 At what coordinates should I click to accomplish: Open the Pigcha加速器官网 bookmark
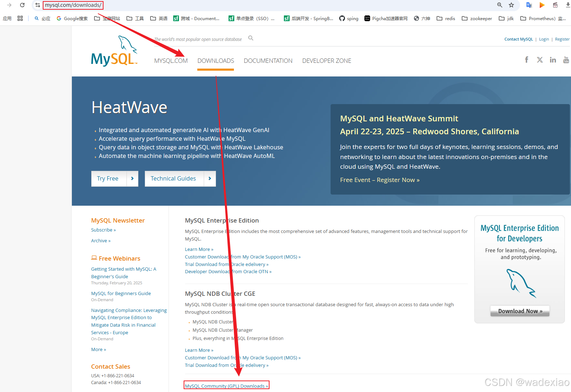coord(386,18)
